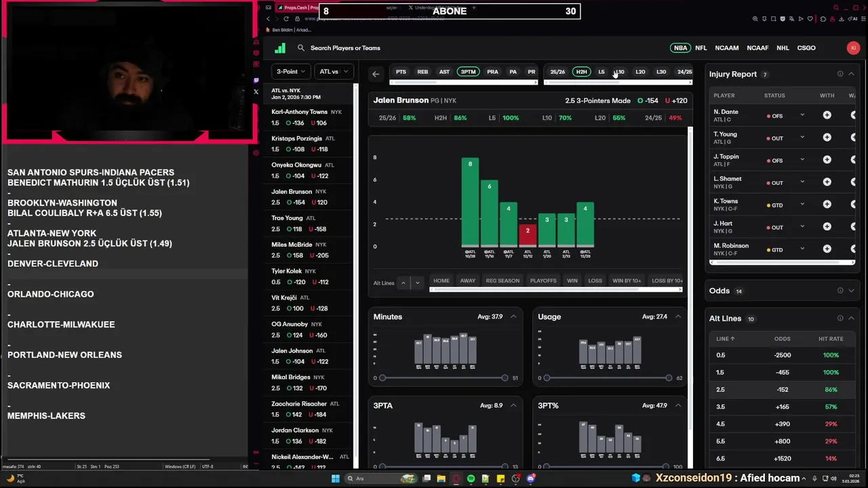Image resolution: width=868 pixels, height=488 pixels.
Task: Select the PRA stat filter
Action: [x=492, y=72]
